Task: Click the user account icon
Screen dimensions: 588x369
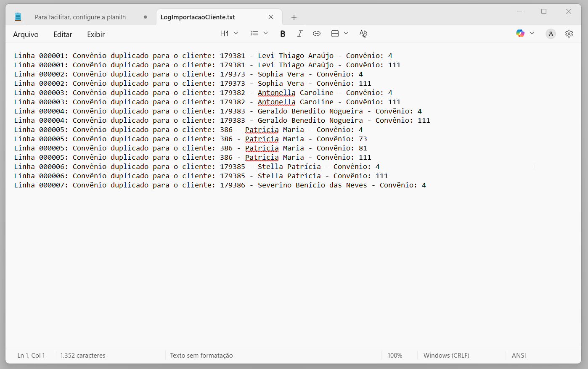Action: pyautogui.click(x=551, y=34)
